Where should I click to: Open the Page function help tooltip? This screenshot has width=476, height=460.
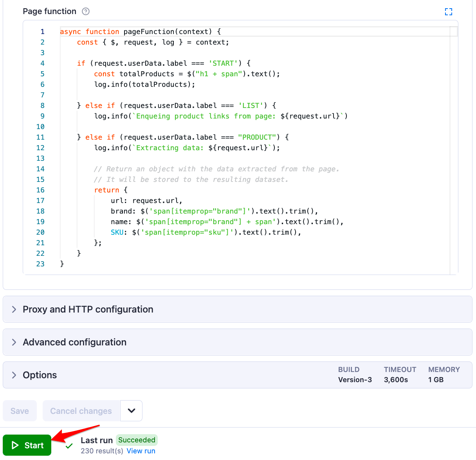85,11
